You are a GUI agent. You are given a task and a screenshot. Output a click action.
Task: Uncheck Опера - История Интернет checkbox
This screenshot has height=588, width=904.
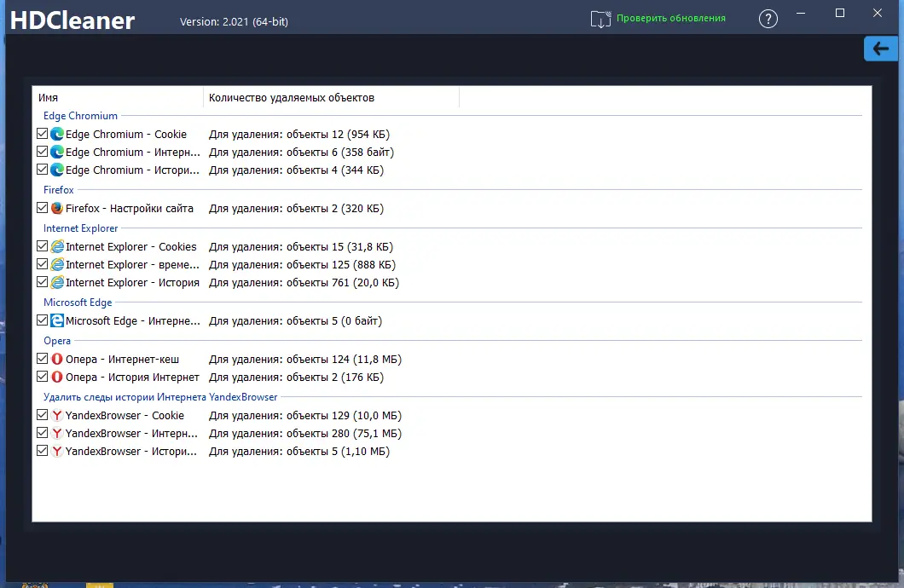coord(42,376)
